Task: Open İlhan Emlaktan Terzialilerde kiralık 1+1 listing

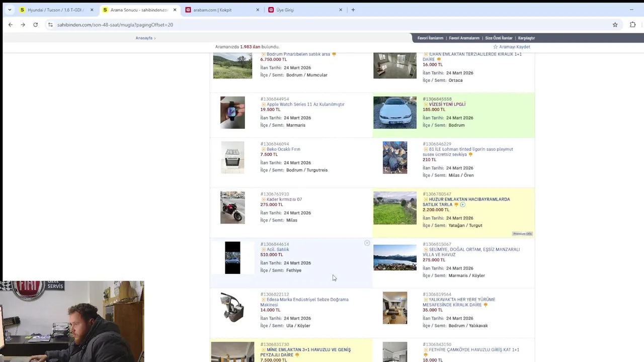Action: coord(472,57)
